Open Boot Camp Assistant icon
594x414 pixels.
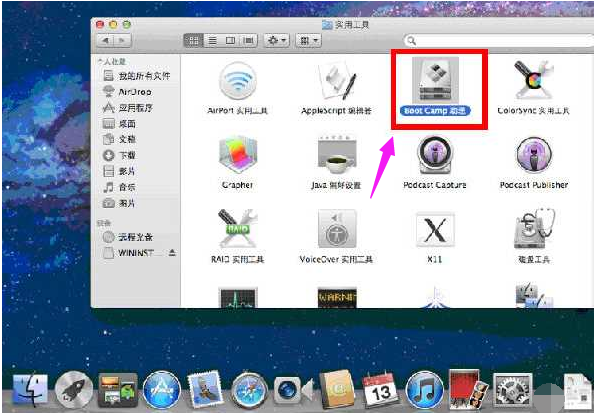[x=435, y=80]
